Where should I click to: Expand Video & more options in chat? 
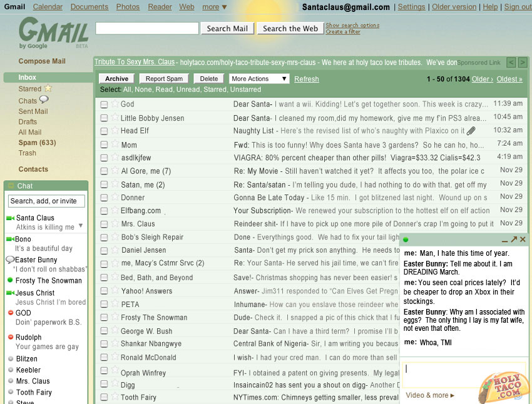430,395
